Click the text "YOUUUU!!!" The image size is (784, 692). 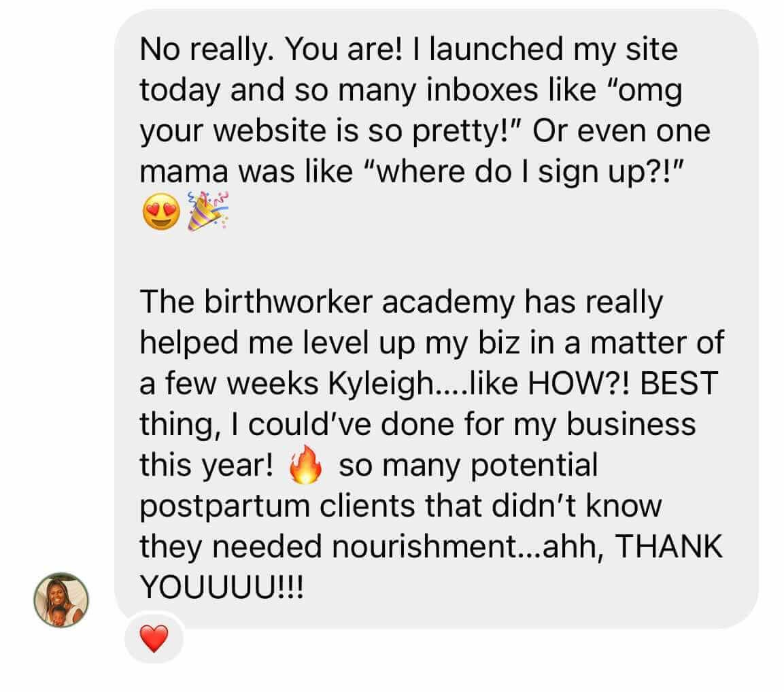222,587
